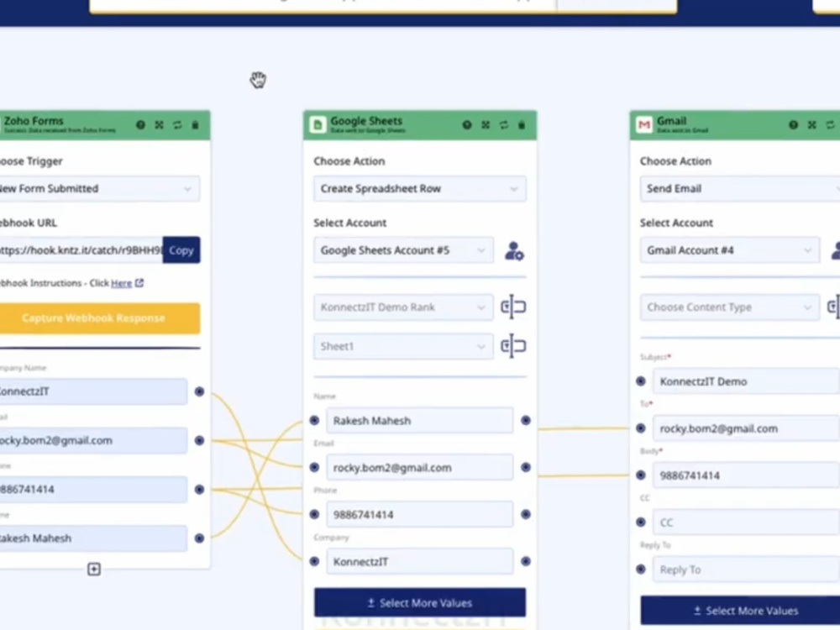Click the Gmail CC input field
The image size is (840, 630).
[x=746, y=522]
